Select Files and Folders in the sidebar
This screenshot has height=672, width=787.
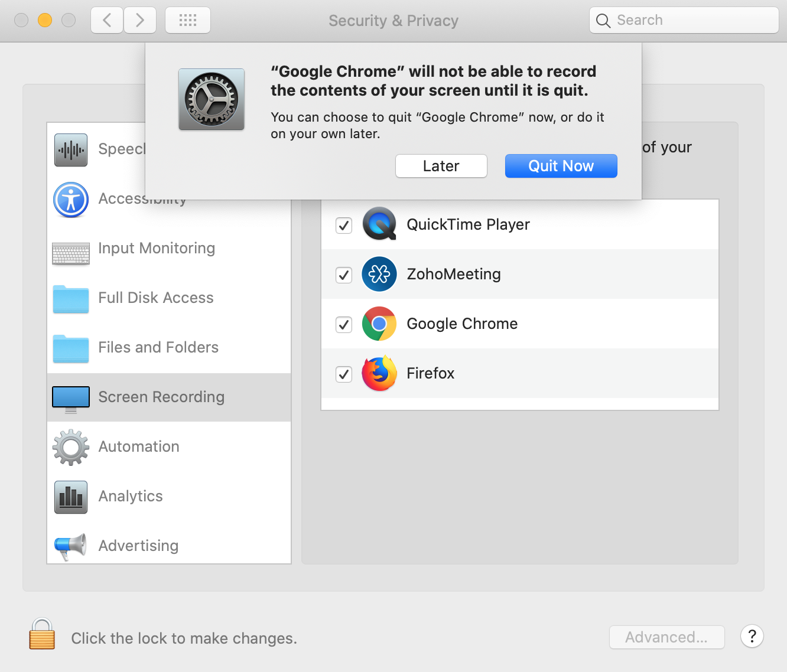169,347
